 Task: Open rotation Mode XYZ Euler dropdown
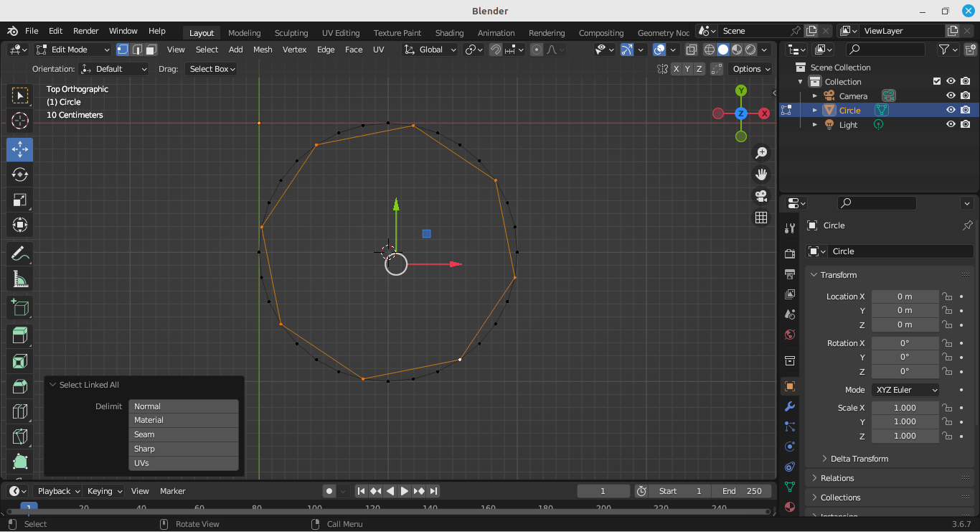pos(905,390)
